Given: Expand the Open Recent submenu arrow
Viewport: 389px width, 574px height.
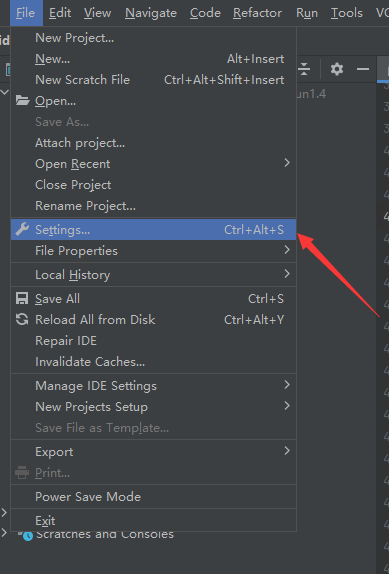Looking at the screenshot, I should tap(287, 163).
